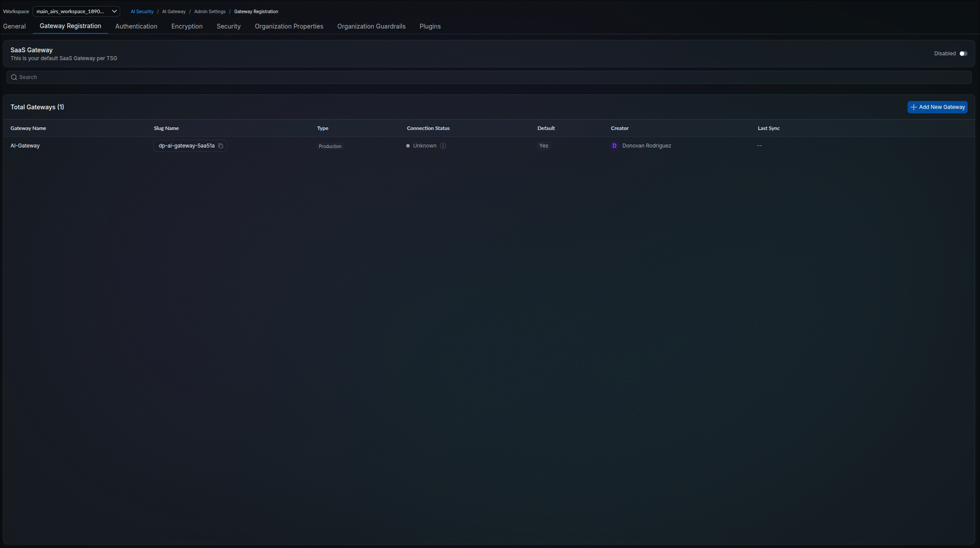
Task: Go to the Encryption tab
Action: [x=187, y=26]
